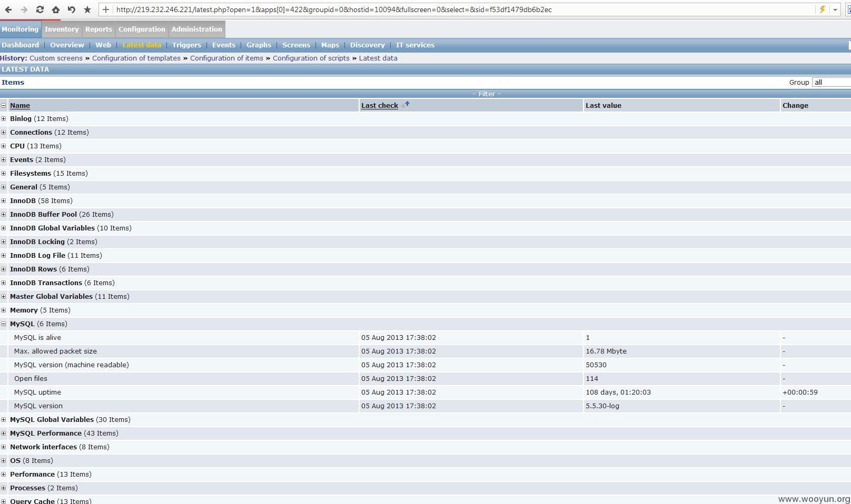Open the dropdown arrow beside the lightning icon
The height and width of the screenshot is (504, 851).
tap(835, 9)
